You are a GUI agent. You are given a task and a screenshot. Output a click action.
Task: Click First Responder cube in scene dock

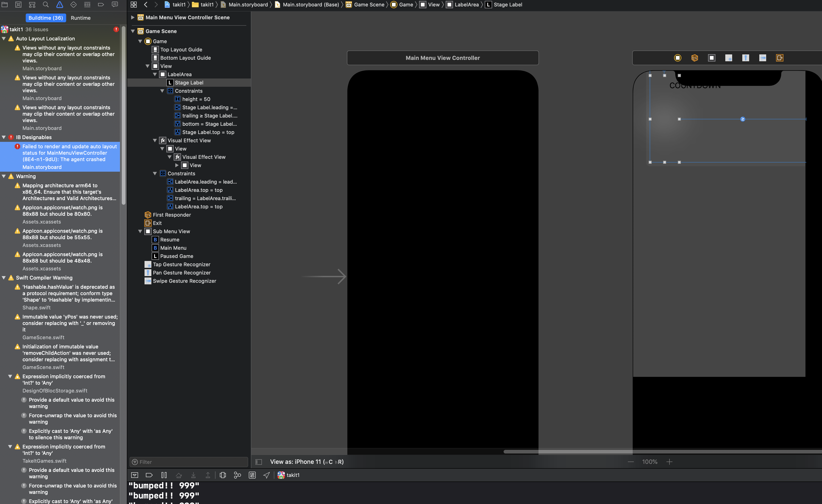point(694,58)
